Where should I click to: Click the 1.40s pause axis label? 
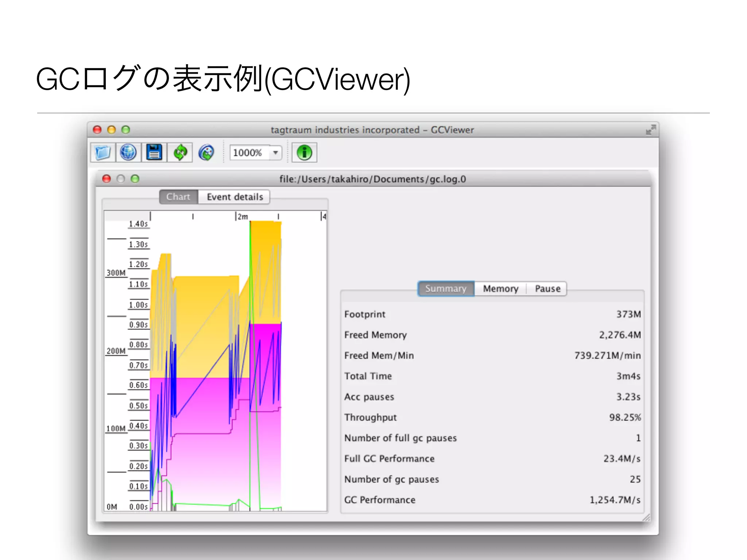coord(138,224)
